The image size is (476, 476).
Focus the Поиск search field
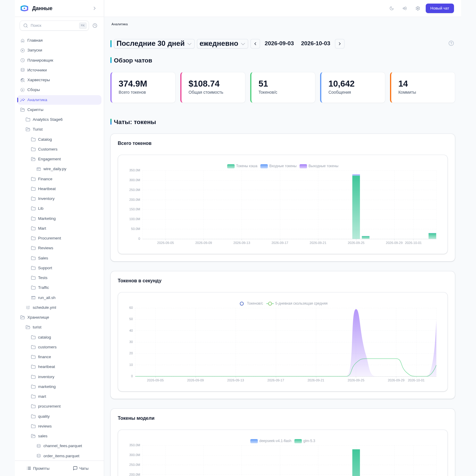(54, 26)
